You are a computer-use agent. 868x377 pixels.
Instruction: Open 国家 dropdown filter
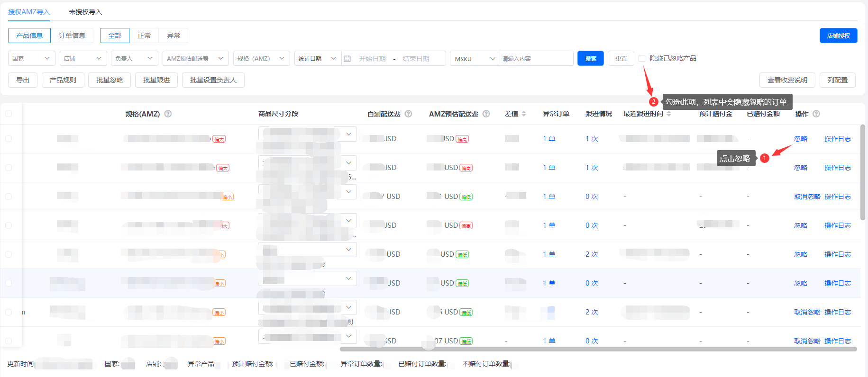32,58
